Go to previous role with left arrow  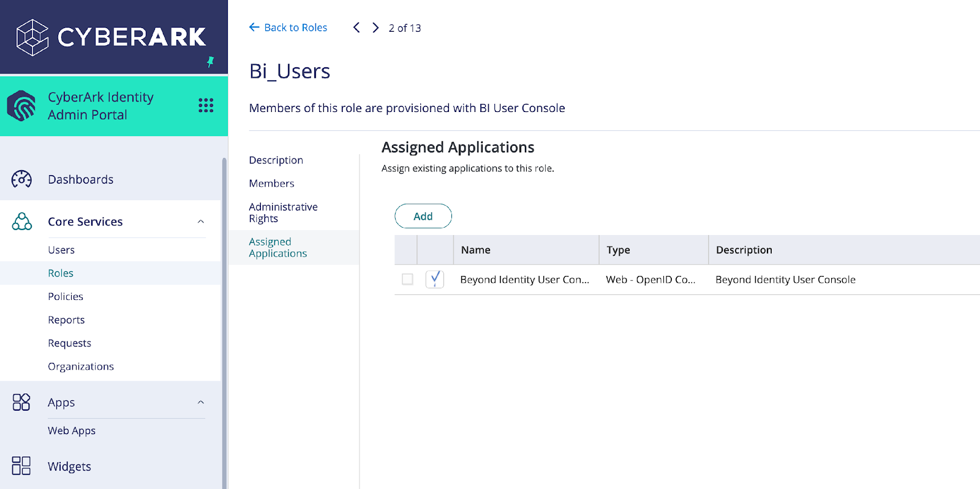(356, 28)
